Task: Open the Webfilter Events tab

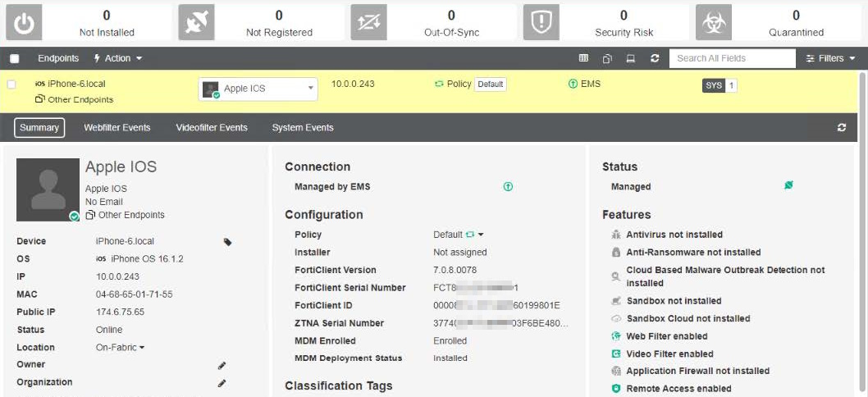Action: tap(117, 127)
